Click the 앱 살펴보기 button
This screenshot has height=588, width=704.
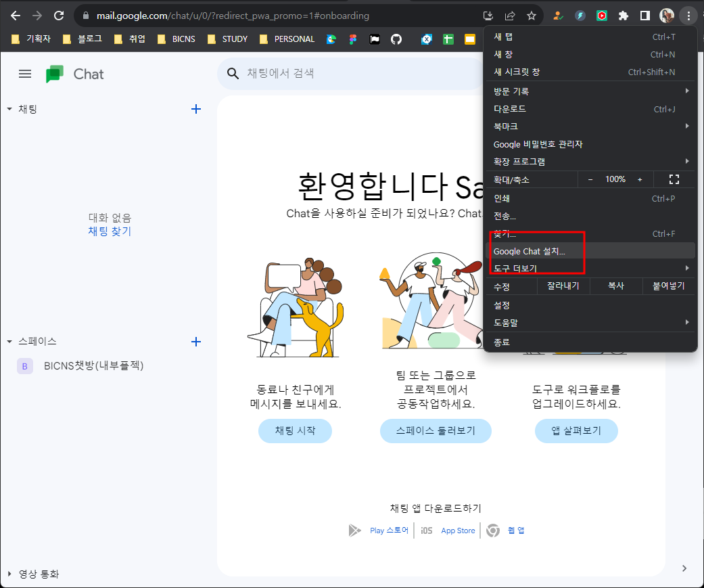pos(576,431)
